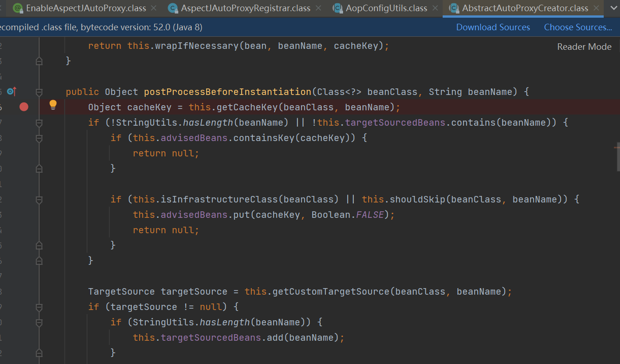The height and width of the screenshot is (364, 620).
Task: Fold the isInfrastructureClass if block
Action: click(39, 200)
